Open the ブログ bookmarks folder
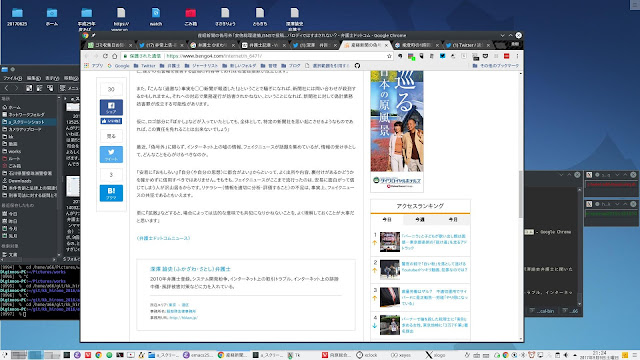 tap(291, 65)
